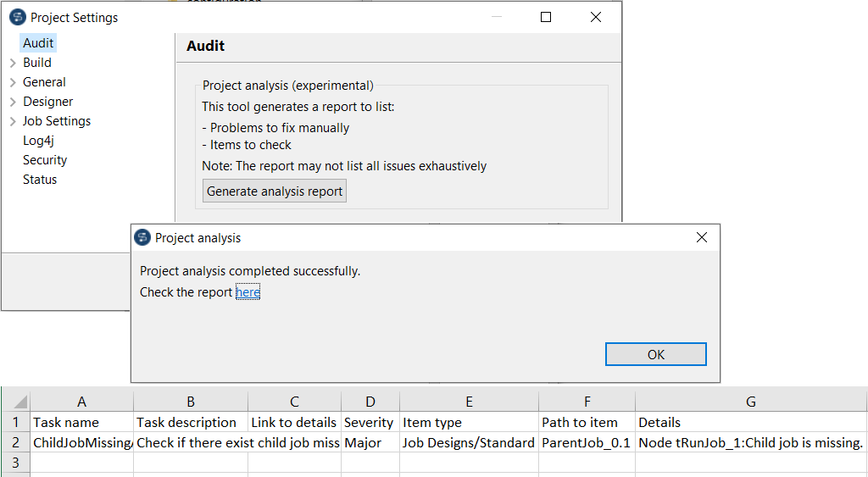Open the Log4j settings page
Viewport: 868px width, 477px height.
coord(38,141)
